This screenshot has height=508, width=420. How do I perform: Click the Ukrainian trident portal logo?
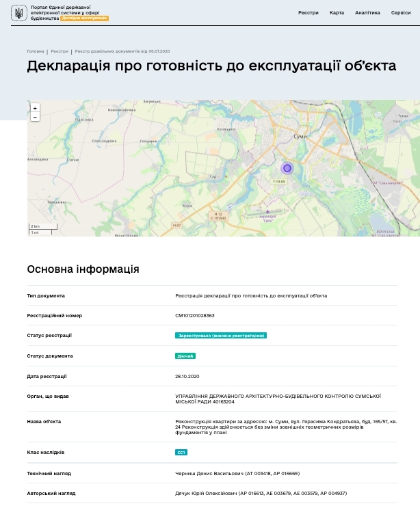coord(18,13)
